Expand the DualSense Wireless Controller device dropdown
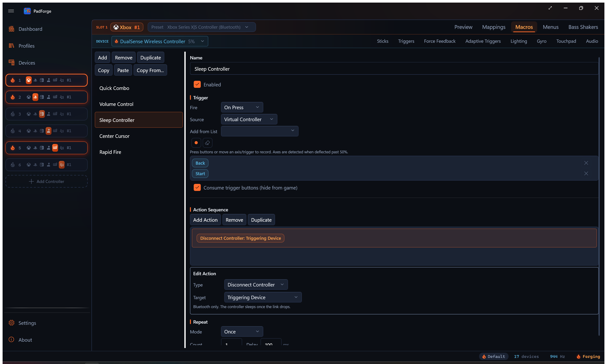Viewport: 607px width, 364px height. pos(160,41)
